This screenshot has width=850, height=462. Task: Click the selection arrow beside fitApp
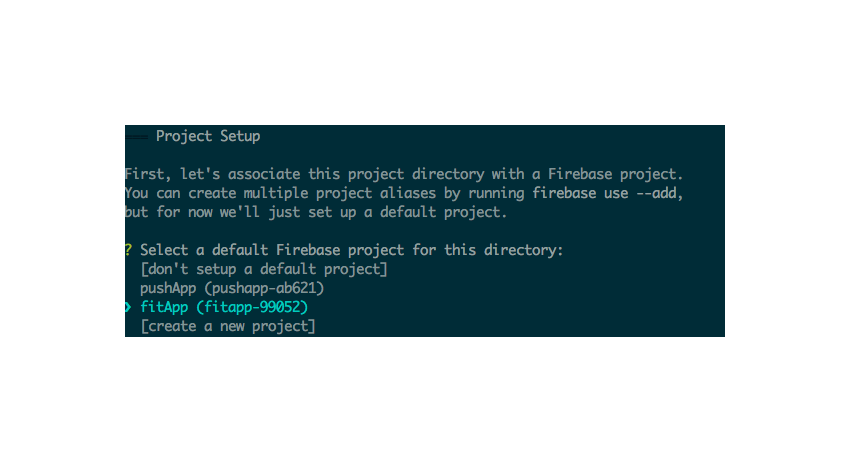point(129,307)
